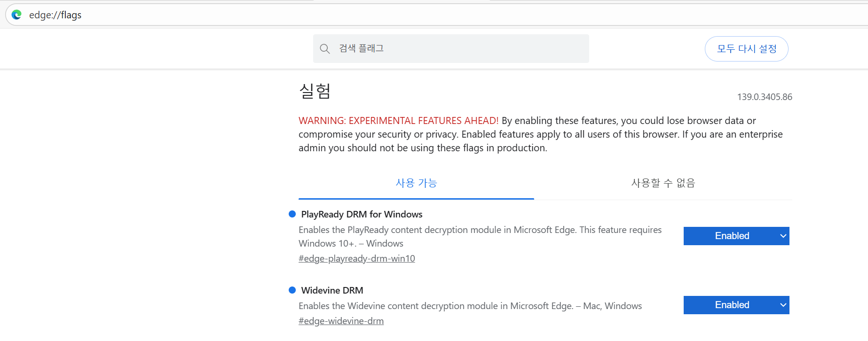This screenshot has height=341, width=868.
Task: Click the Widevine content decryption description text
Action: tap(470, 306)
